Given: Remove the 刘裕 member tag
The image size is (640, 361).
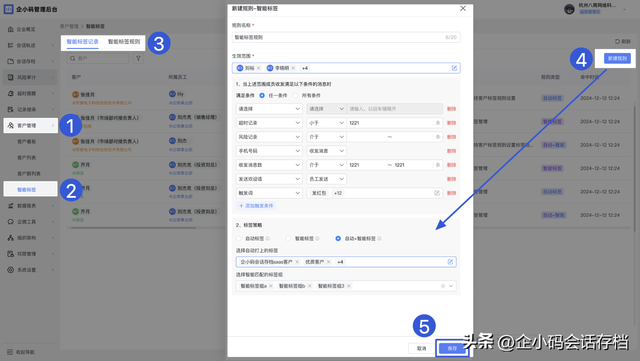Looking at the screenshot, I should pos(258,68).
